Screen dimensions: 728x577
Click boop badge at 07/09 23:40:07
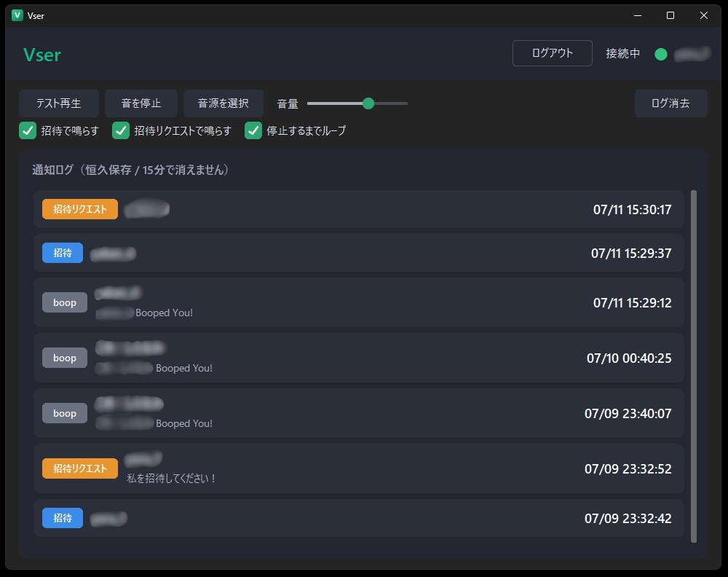point(65,413)
